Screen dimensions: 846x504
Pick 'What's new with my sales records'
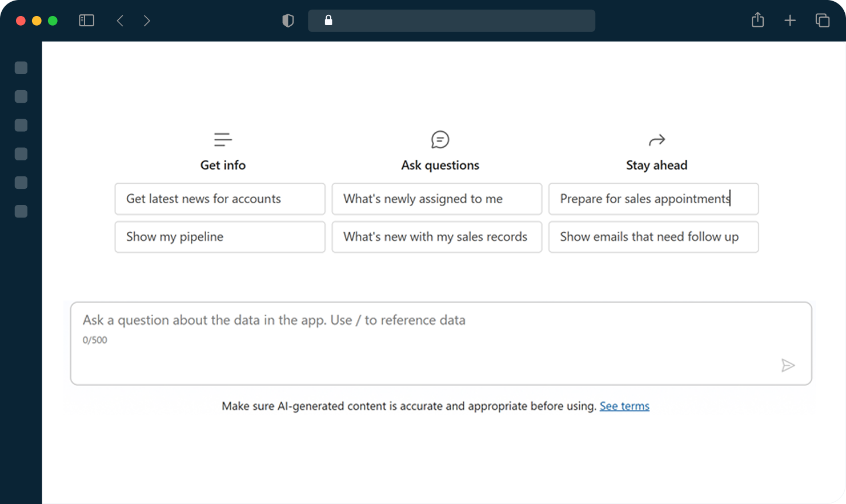click(x=436, y=237)
